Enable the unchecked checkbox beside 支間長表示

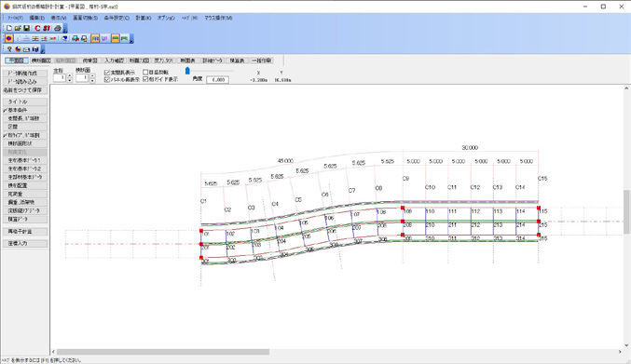coord(145,73)
